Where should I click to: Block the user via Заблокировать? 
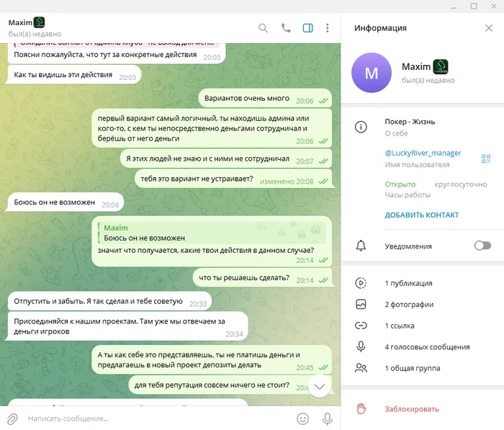[x=423, y=409]
